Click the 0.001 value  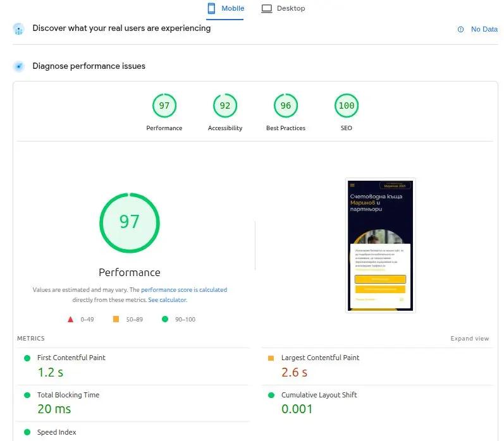pyautogui.click(x=297, y=409)
